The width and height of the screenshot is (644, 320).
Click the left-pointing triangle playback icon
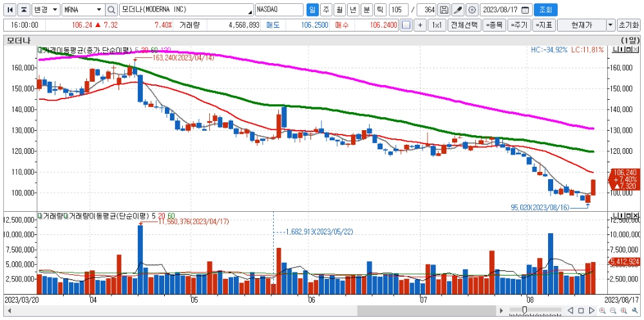point(571,310)
